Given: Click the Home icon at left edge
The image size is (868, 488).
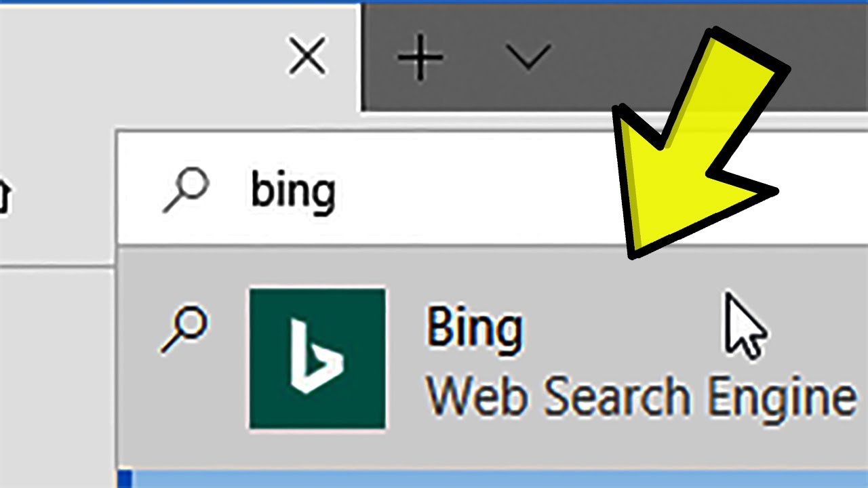Looking at the screenshot, I should 4,198.
